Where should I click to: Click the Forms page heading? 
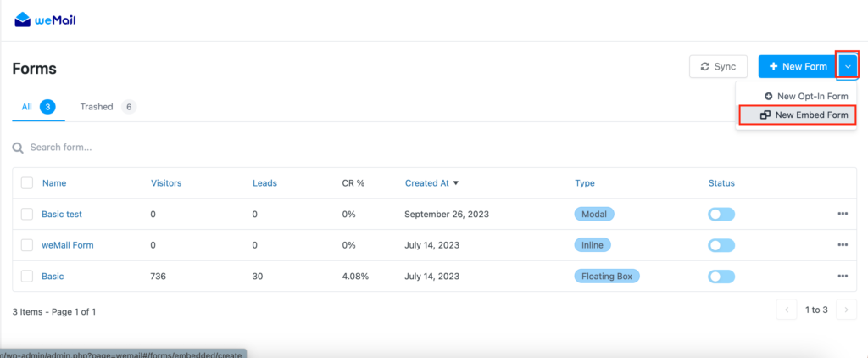click(34, 69)
